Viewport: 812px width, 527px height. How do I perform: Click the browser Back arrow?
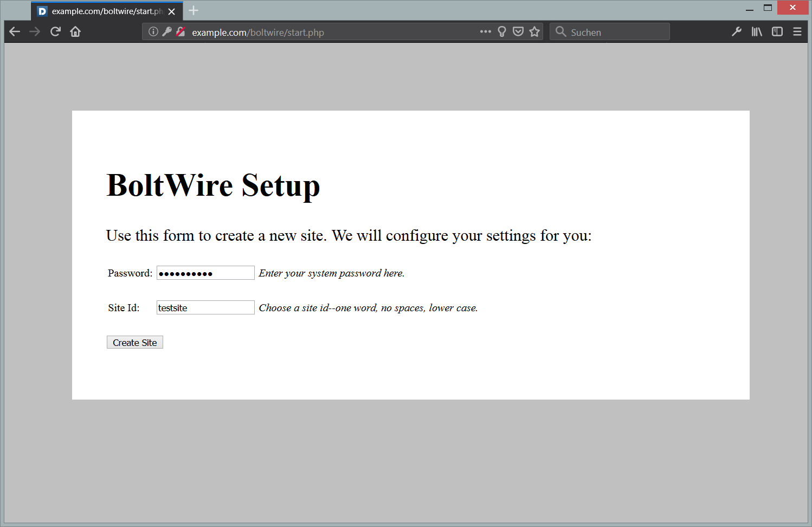tap(15, 32)
